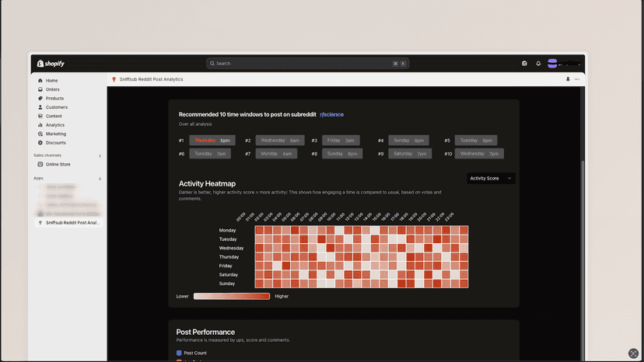Open Analytics in the sidebar
This screenshot has height=362, width=644.
pos(54,125)
